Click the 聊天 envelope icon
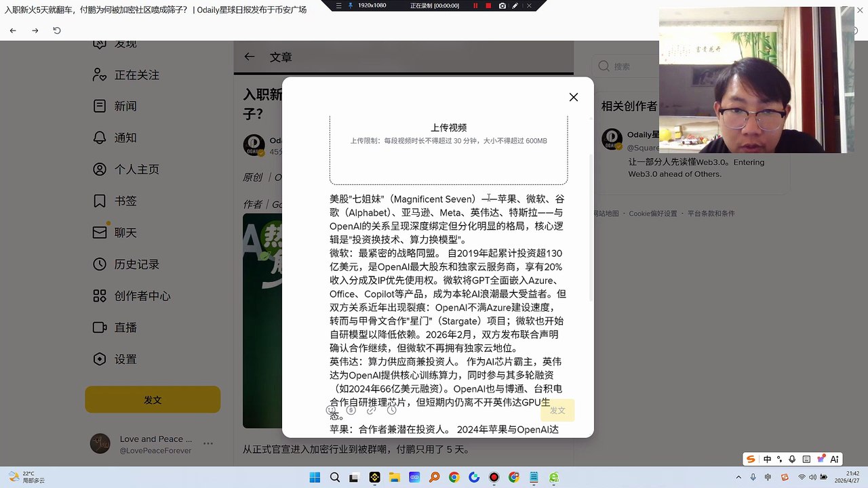This screenshot has width=868, height=488. 100,232
